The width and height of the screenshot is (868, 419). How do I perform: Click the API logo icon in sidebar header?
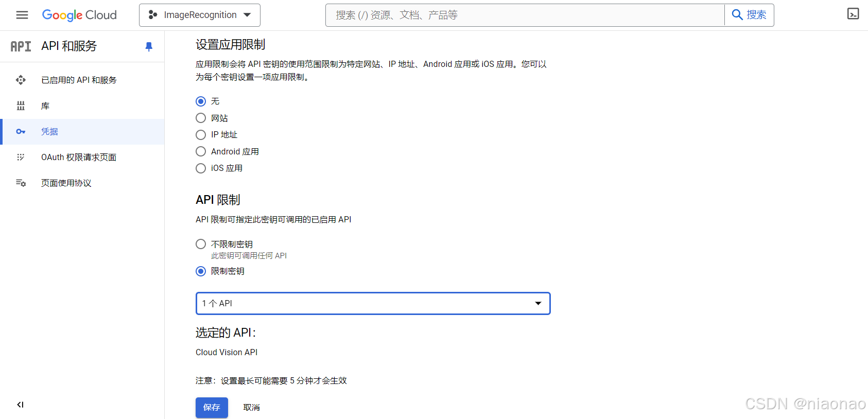point(21,46)
